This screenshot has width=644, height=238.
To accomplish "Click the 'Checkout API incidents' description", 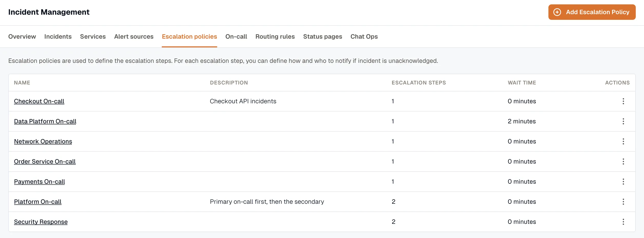I will point(243,101).
